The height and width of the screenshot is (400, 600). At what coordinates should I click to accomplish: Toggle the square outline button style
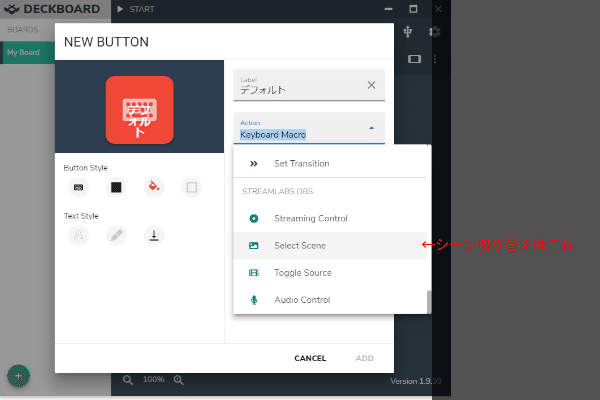(x=192, y=187)
